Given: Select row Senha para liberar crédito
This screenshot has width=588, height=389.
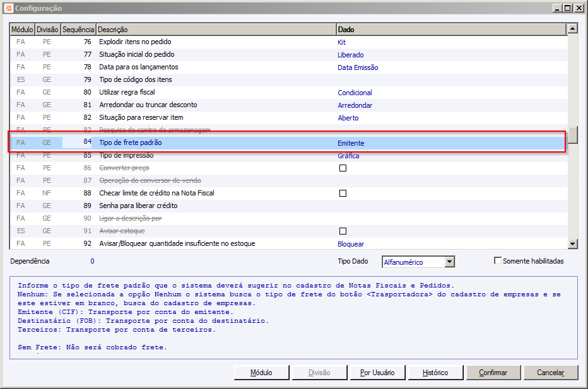Looking at the screenshot, I should (288, 206).
